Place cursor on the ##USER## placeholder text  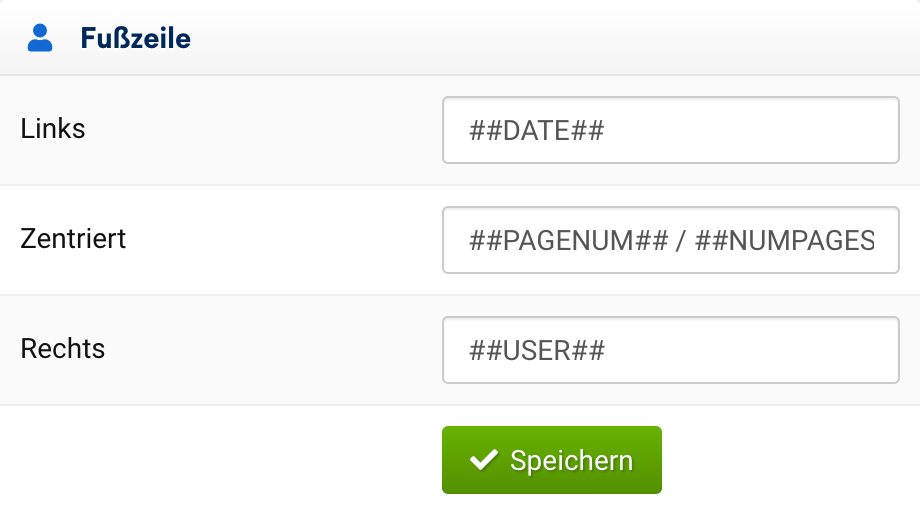[537, 351]
